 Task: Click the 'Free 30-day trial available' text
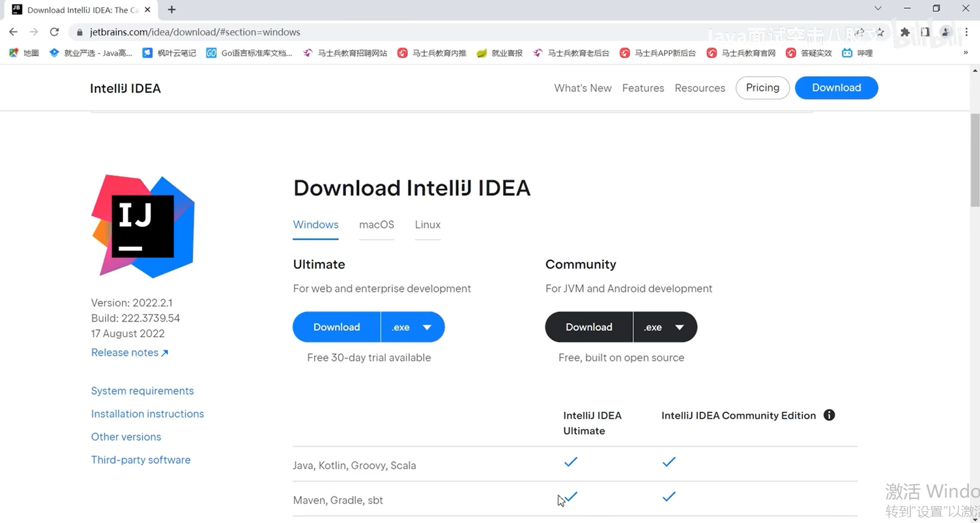369,358
